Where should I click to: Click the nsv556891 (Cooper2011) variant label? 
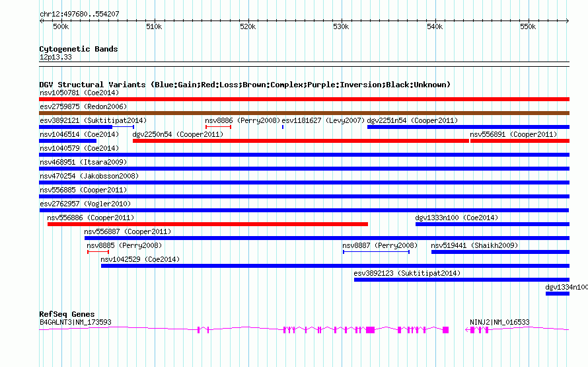point(513,134)
